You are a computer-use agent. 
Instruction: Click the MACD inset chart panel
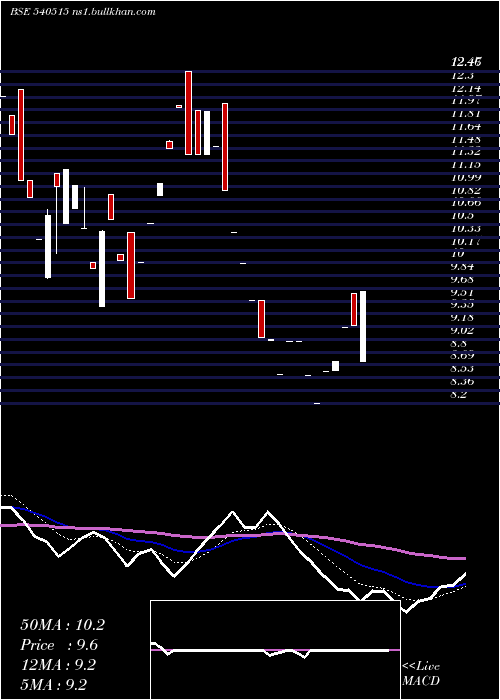coord(275,650)
